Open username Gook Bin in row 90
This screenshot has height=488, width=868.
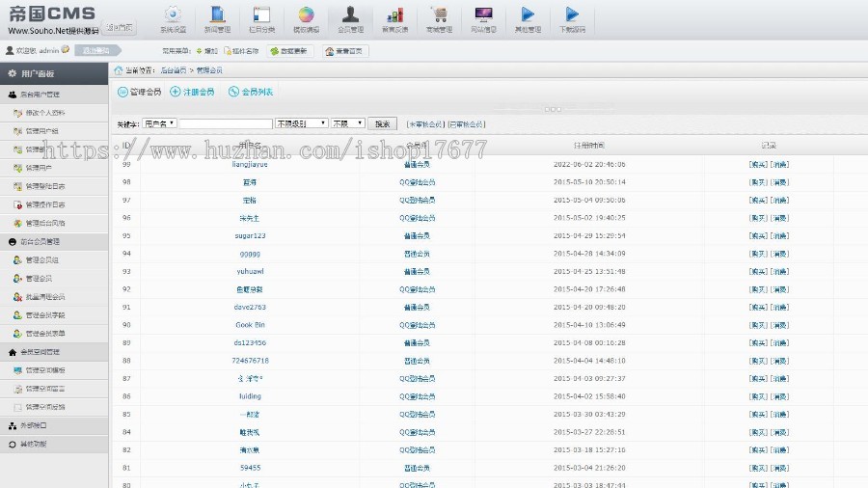(250, 325)
